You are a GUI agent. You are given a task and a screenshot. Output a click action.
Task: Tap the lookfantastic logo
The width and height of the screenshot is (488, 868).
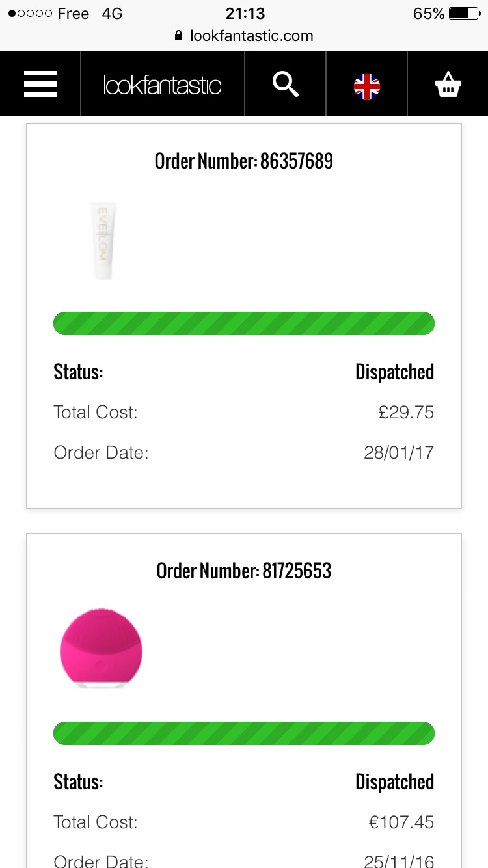point(163,85)
